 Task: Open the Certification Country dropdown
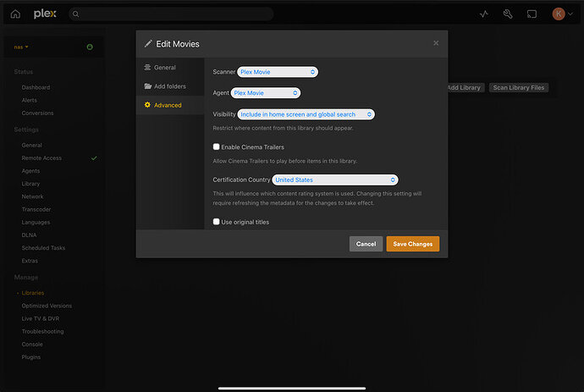(x=335, y=180)
